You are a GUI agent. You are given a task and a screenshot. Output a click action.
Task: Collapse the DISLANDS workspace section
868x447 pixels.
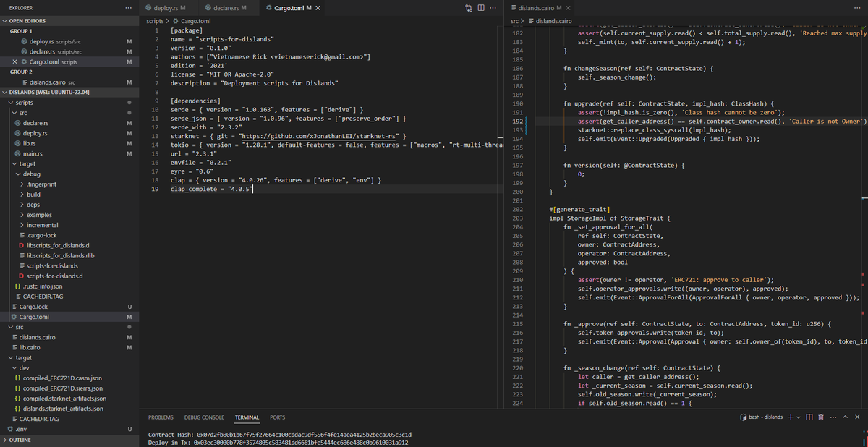(69, 93)
